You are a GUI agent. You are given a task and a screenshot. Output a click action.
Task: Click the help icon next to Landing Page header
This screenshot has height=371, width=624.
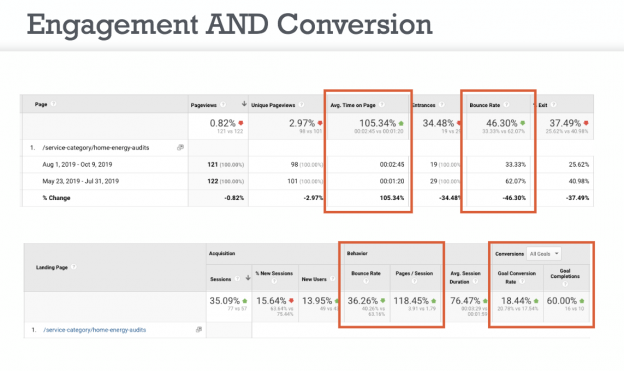tap(74, 267)
